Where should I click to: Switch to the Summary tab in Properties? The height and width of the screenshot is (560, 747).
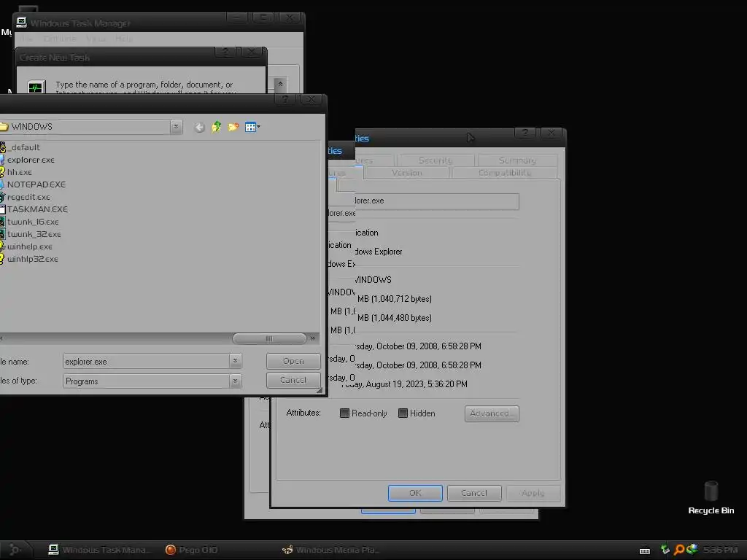click(x=517, y=160)
